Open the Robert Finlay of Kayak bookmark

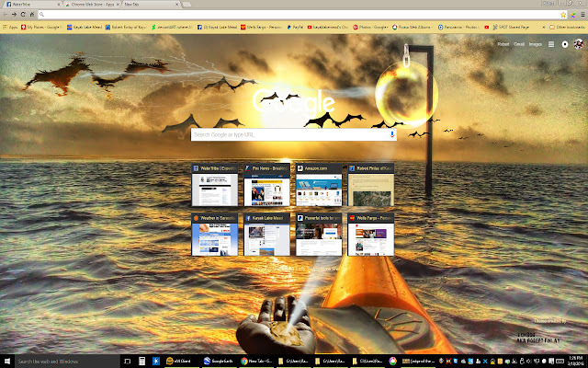(126, 27)
